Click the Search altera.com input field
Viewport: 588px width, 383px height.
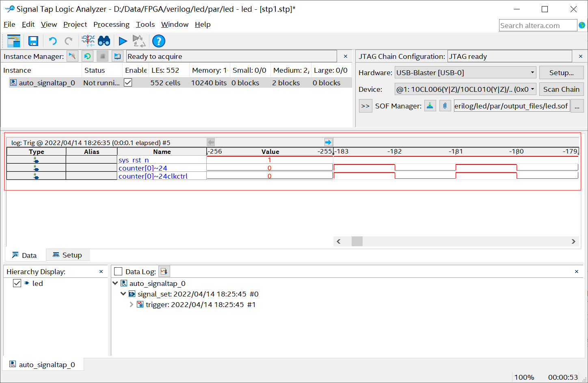pos(538,25)
